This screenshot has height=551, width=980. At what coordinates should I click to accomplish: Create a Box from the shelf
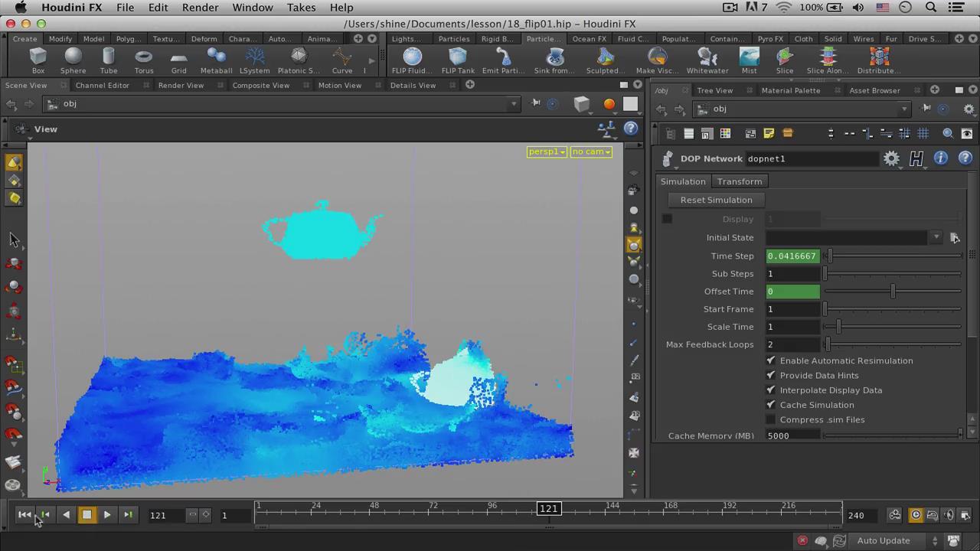coord(38,60)
